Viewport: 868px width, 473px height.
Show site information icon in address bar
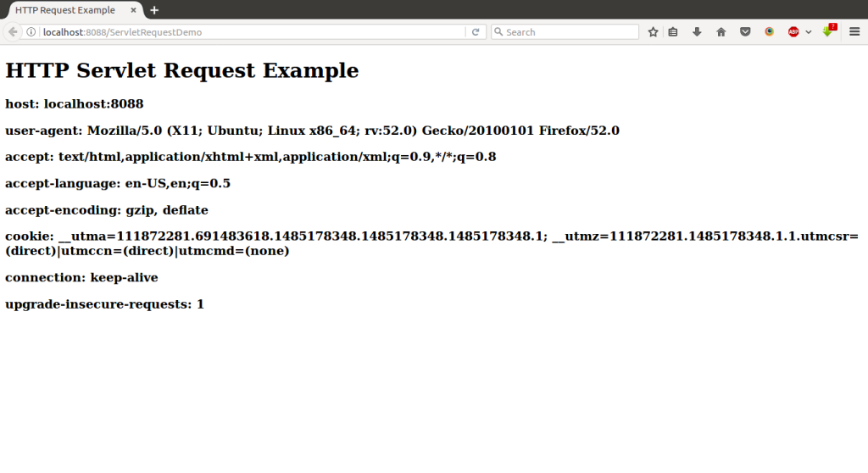coord(31,32)
